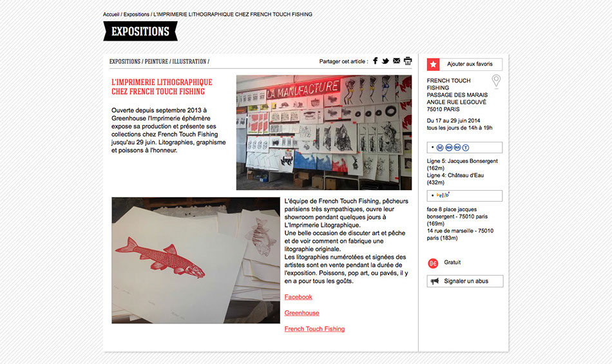Report abuse via Signaler un abus
612x364 pixels.
[465, 281]
